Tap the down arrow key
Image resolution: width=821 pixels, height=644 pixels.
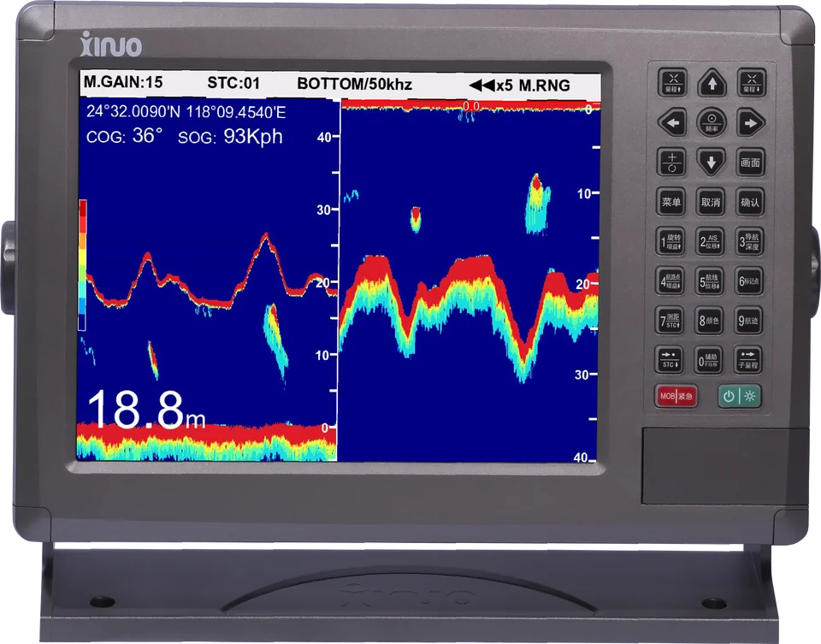711,162
